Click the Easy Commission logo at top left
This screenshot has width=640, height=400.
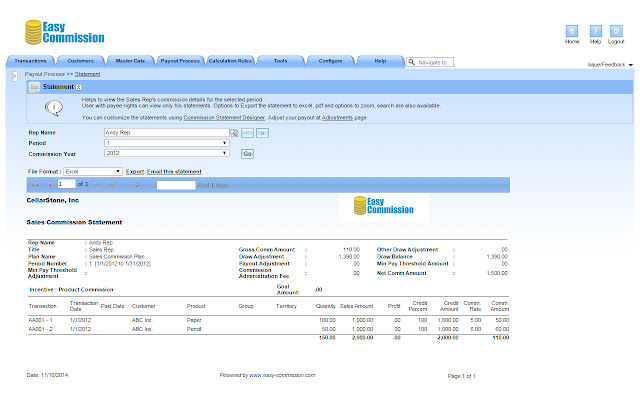(x=64, y=32)
